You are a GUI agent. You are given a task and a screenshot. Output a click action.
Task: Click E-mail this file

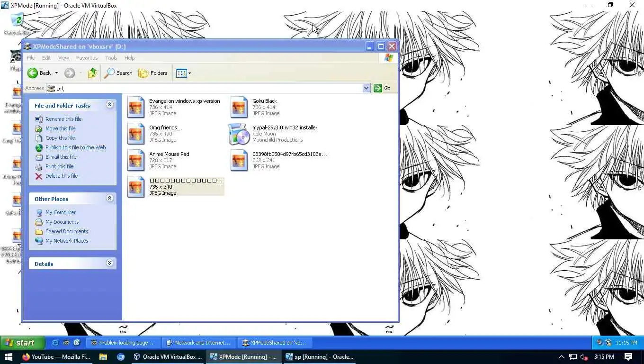tap(61, 157)
